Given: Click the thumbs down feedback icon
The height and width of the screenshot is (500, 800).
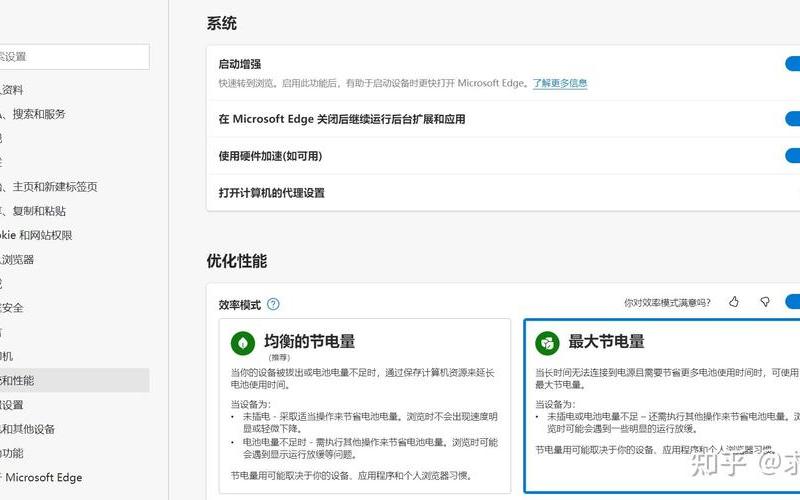Looking at the screenshot, I should [765, 302].
